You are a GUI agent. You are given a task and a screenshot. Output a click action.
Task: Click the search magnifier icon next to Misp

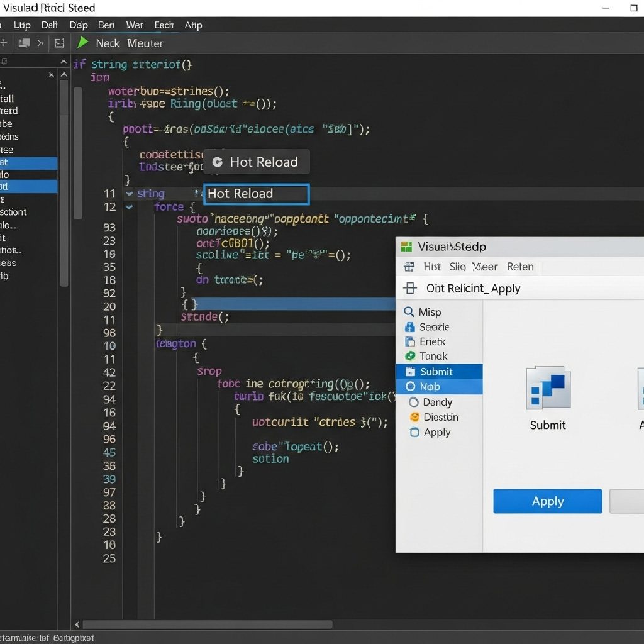[409, 312]
